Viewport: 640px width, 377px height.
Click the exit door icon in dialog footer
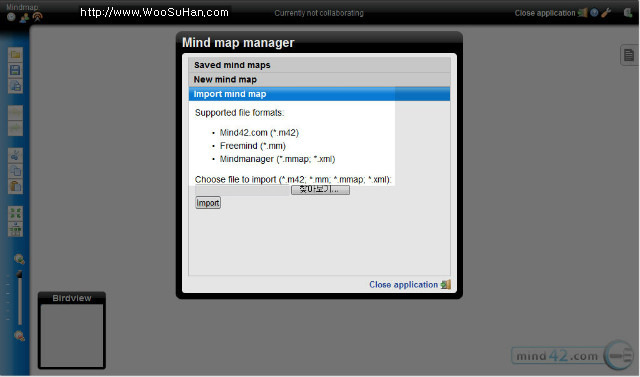click(446, 284)
